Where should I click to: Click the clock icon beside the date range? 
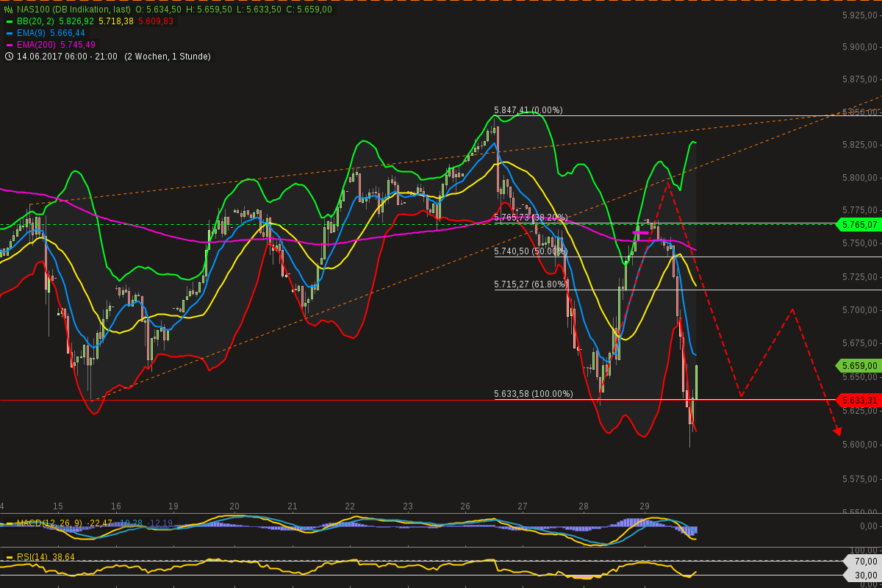coord(9,56)
